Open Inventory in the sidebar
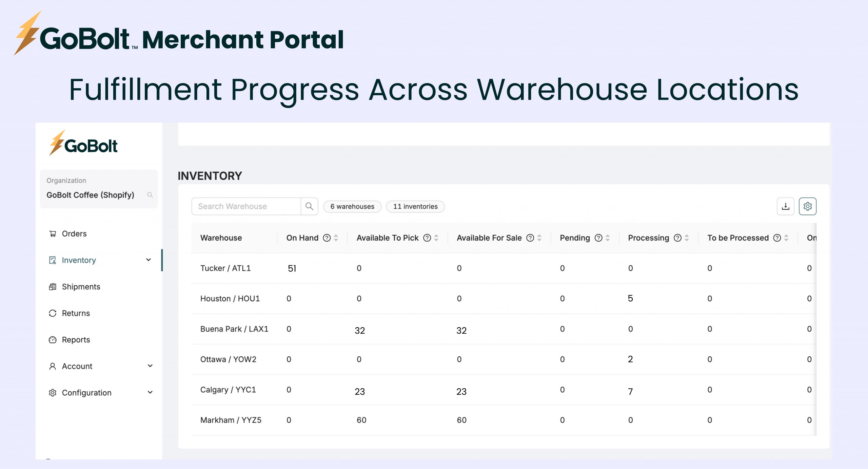The height and width of the screenshot is (469, 868). pyautogui.click(x=79, y=260)
